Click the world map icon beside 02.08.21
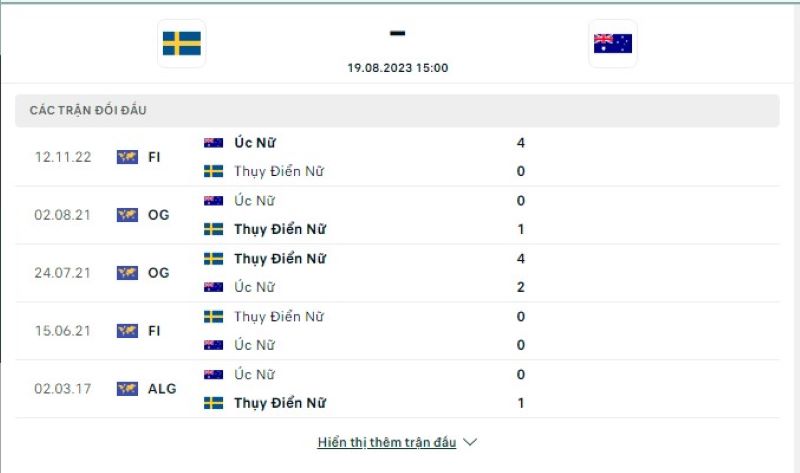Image resolution: width=800 pixels, height=473 pixels. 127,215
